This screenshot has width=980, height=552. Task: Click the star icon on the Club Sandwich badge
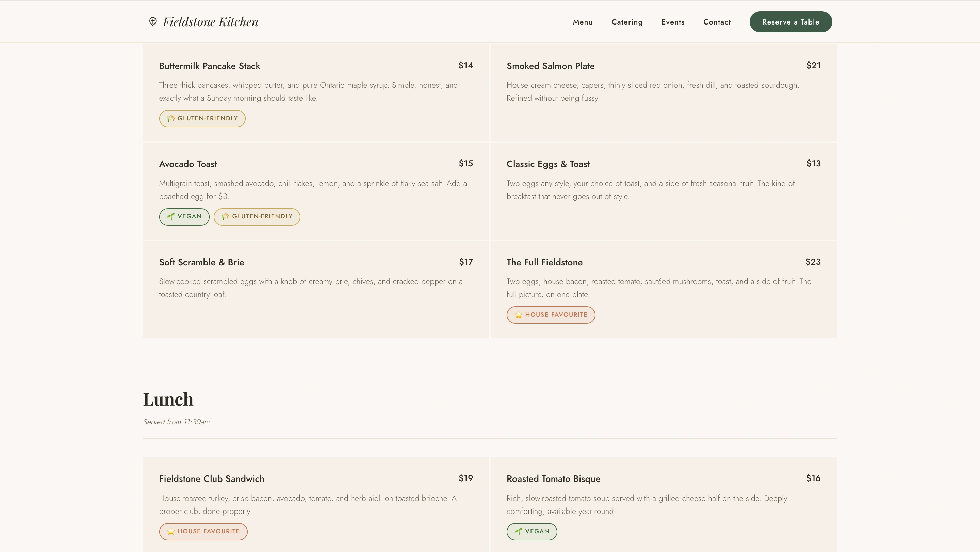[x=171, y=532]
